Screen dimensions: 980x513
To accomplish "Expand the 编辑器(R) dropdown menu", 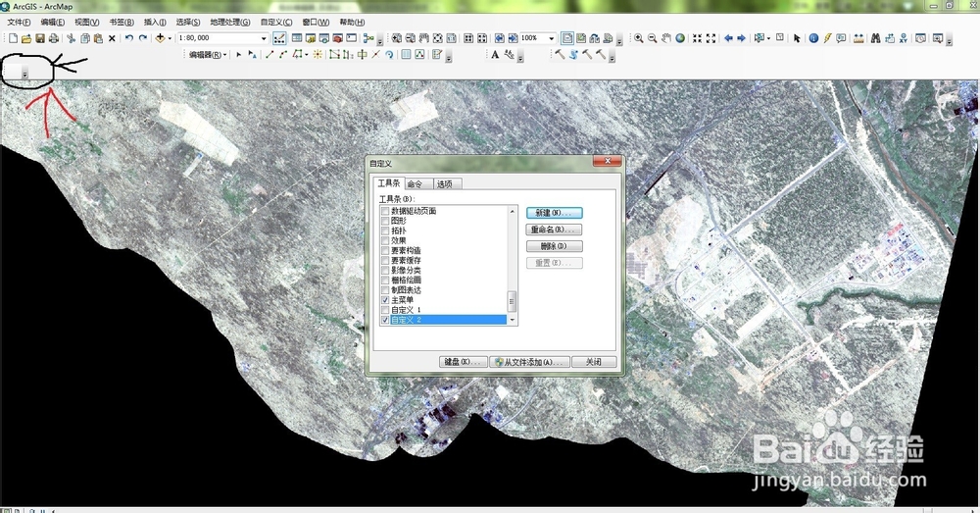I will tap(208, 54).
